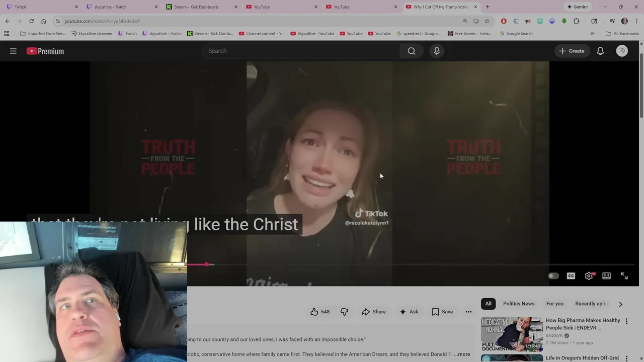This screenshot has height=362, width=644.
Task: Select the Politics News chip
Action: [519, 304]
